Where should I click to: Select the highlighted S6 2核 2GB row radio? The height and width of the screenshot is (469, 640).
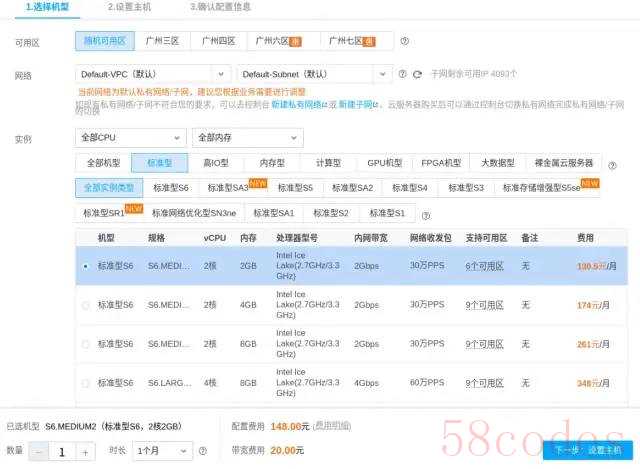click(85, 266)
